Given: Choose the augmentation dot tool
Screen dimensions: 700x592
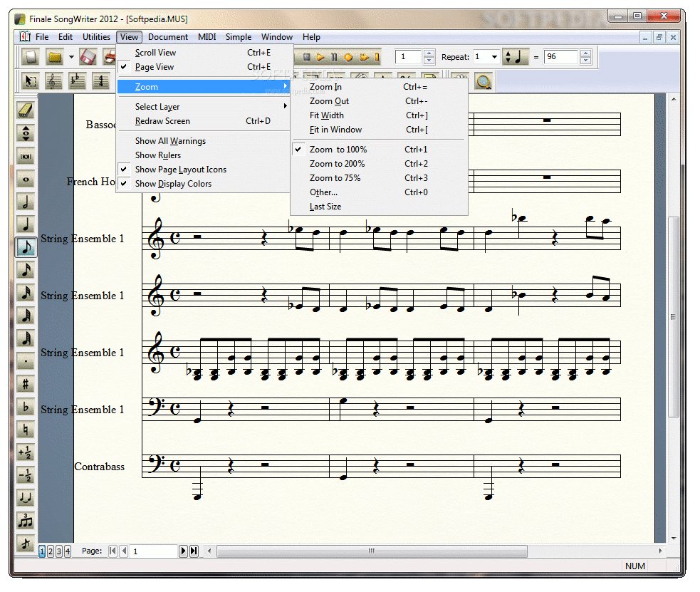Looking at the screenshot, I should click(x=26, y=361).
